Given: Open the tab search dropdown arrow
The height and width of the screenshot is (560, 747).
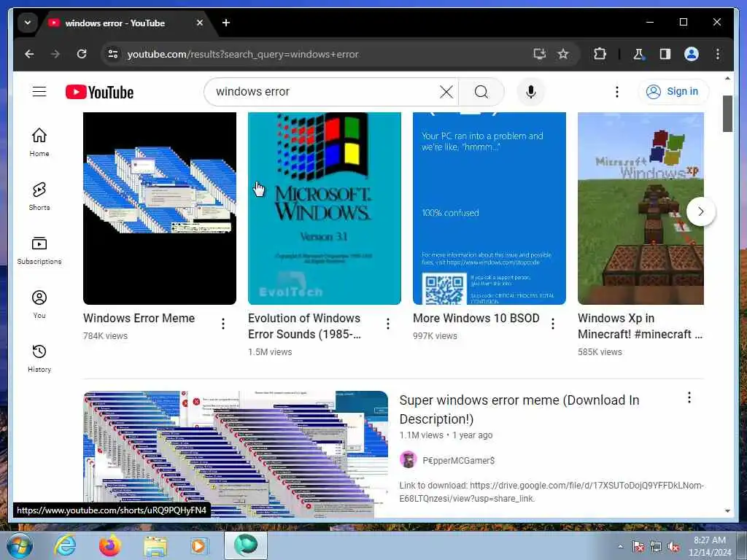Looking at the screenshot, I should pyautogui.click(x=28, y=23).
